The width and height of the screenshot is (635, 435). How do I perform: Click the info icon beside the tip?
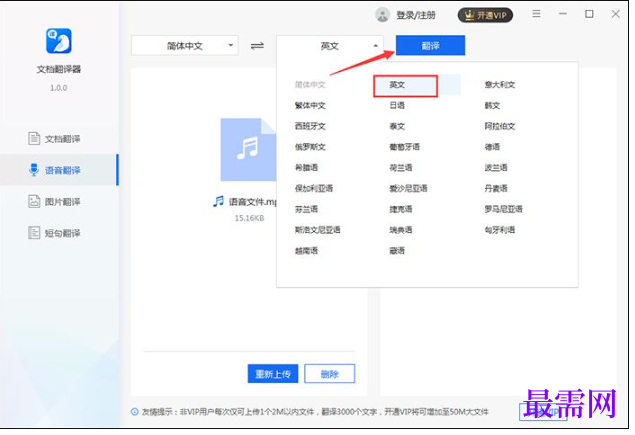tap(134, 412)
